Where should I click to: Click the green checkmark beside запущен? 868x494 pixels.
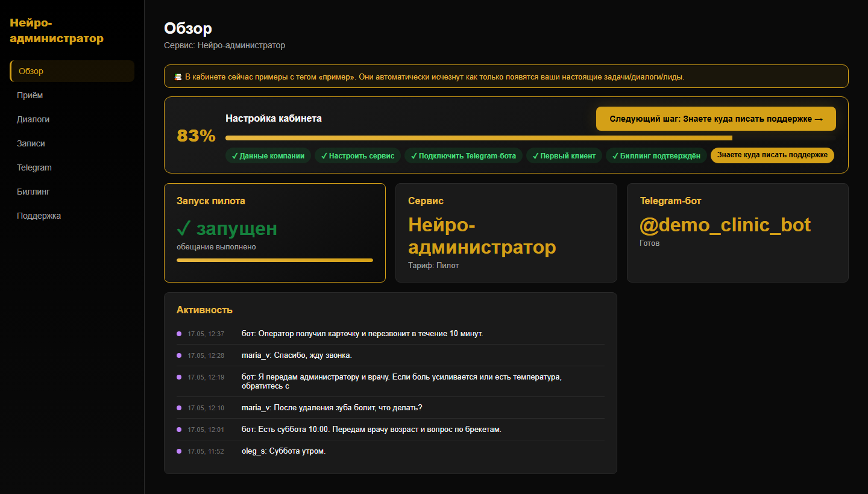[184, 228]
